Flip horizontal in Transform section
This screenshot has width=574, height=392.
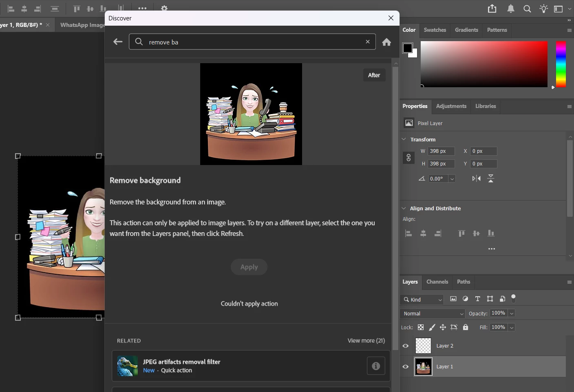pos(476,178)
